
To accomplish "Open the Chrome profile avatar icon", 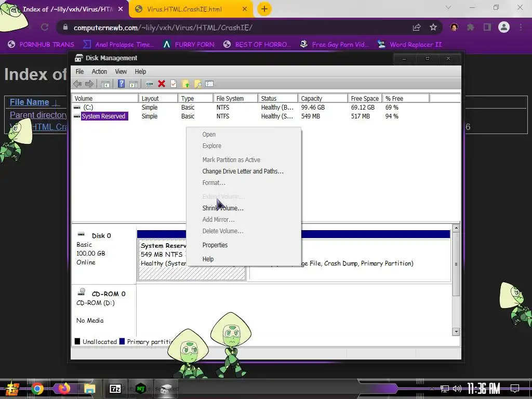I will click(504, 27).
